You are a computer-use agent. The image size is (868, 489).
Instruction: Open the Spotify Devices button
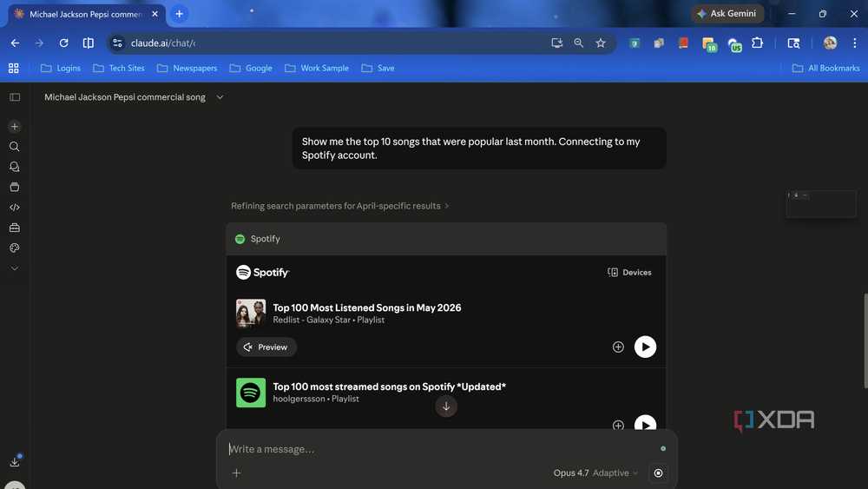click(x=629, y=273)
